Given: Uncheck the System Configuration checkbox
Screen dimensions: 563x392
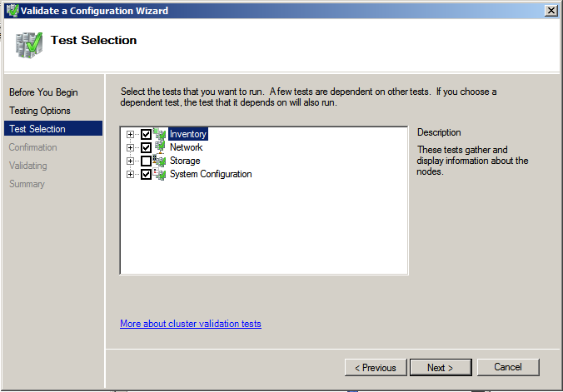Looking at the screenshot, I should [146, 175].
